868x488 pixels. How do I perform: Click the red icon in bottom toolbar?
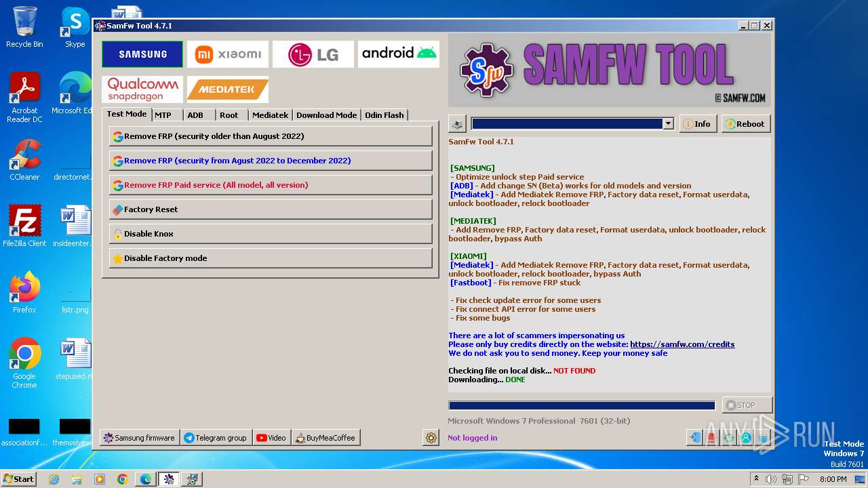point(711,438)
